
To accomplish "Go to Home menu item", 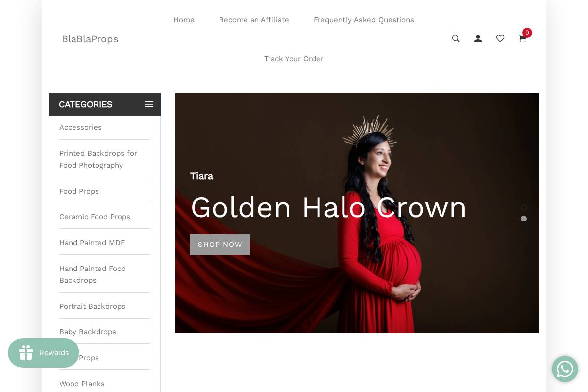I will point(184,20).
